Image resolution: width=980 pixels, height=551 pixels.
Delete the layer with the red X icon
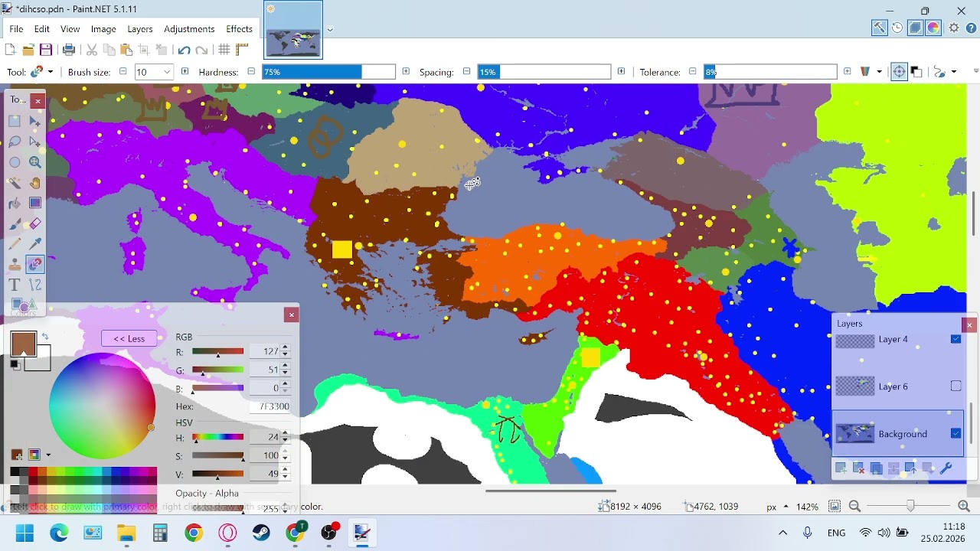point(858,468)
